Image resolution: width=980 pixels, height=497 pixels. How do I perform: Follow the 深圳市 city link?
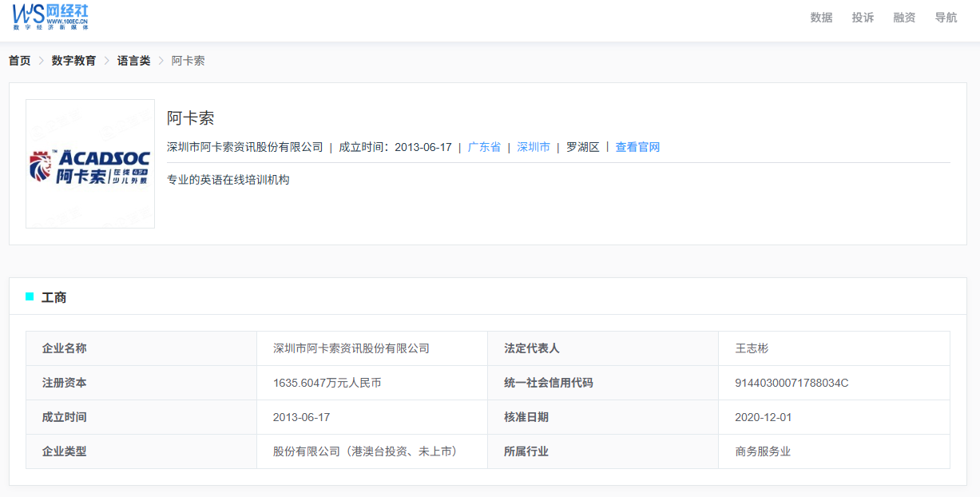(534, 147)
